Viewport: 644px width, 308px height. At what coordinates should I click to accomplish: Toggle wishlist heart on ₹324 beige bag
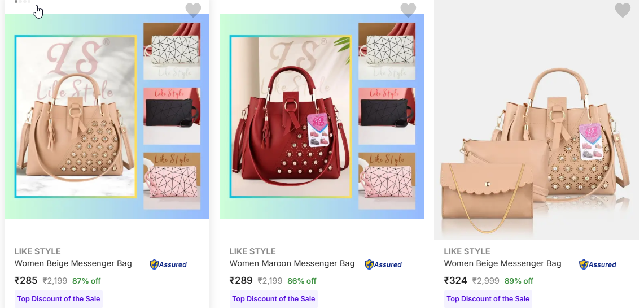coord(623,10)
